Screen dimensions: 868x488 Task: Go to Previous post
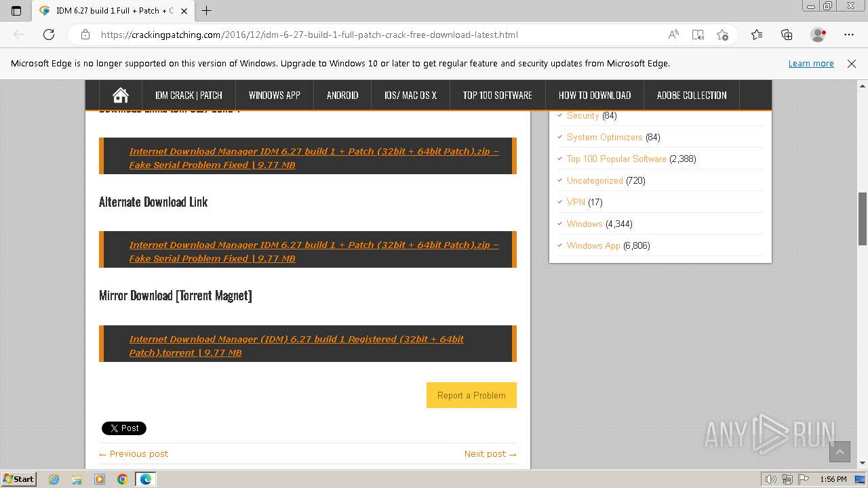[134, 453]
